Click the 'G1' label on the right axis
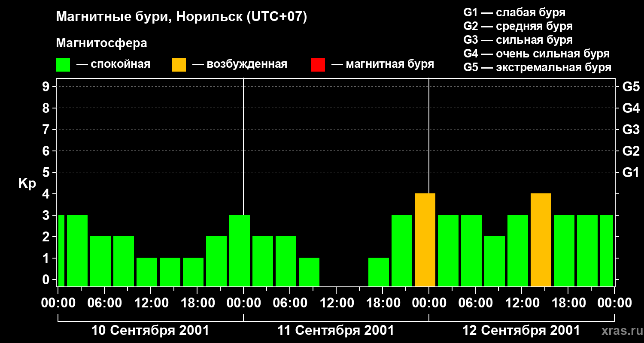The image size is (644, 343). (x=631, y=172)
